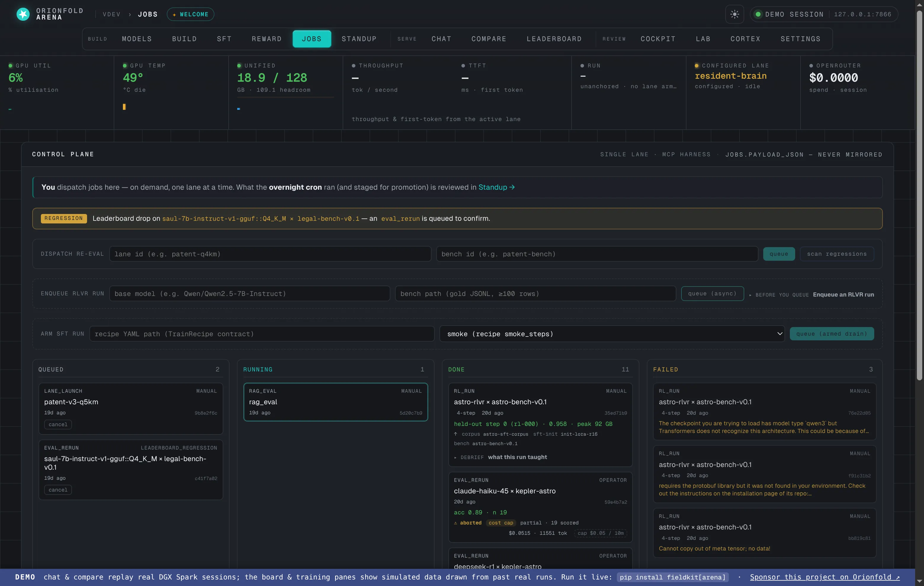The image size is (924, 586).
Task: Focus the bench path gold JSONL field
Action: click(x=535, y=294)
